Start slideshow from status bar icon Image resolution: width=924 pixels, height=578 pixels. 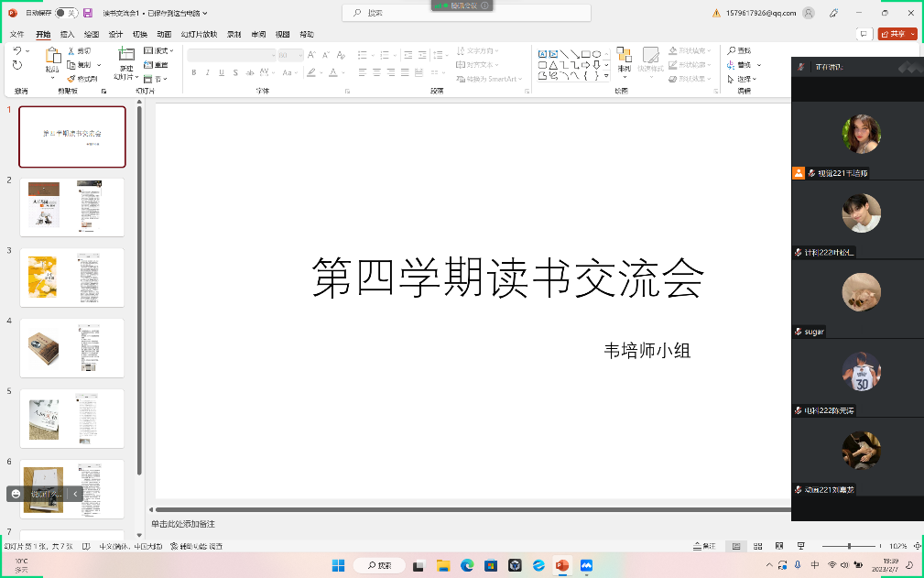800,546
